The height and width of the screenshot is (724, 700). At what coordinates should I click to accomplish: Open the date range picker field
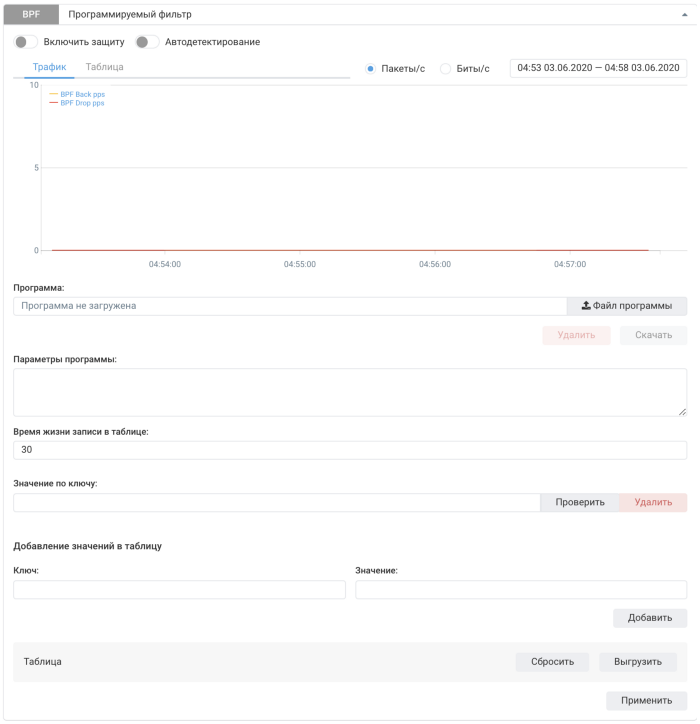click(x=598, y=68)
